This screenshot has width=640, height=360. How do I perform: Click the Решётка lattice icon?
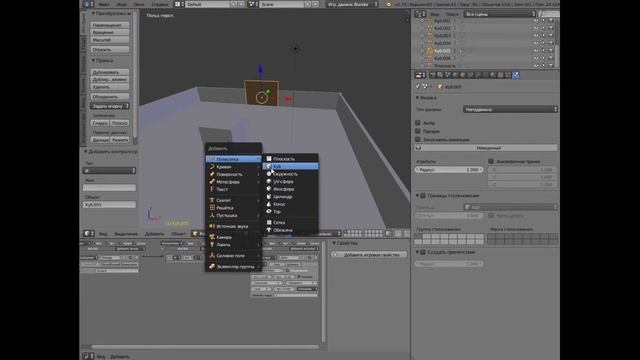212,208
